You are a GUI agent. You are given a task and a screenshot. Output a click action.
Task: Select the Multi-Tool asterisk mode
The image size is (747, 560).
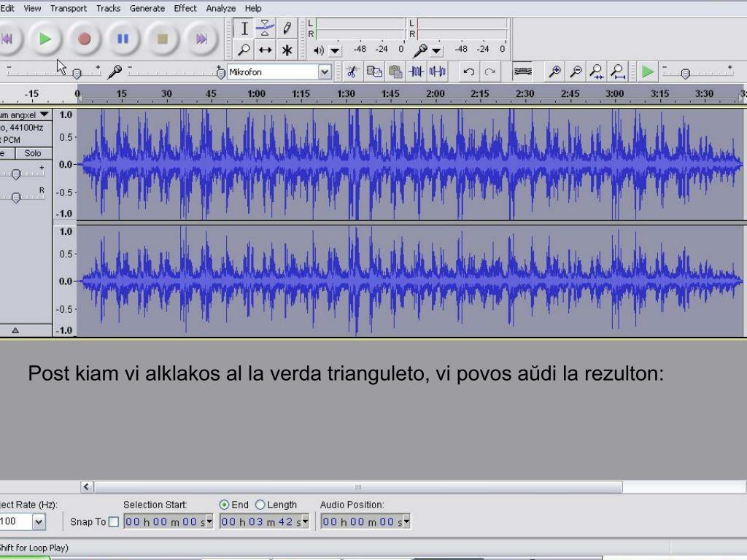[x=286, y=50]
